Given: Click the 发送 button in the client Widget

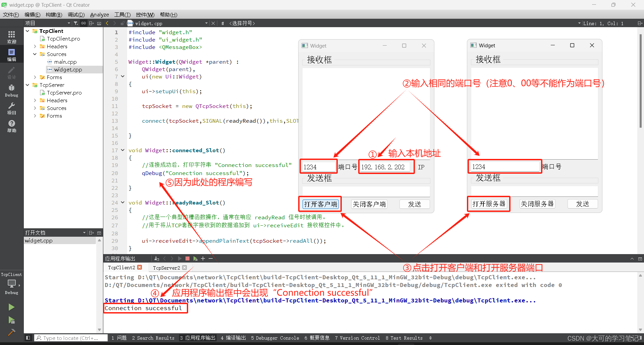Looking at the screenshot, I should (415, 204).
